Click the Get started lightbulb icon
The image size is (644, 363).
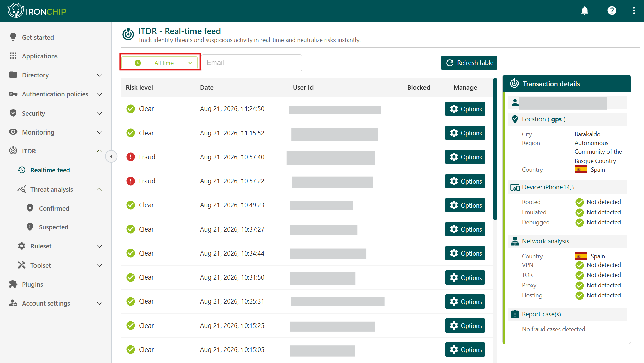[13, 37]
